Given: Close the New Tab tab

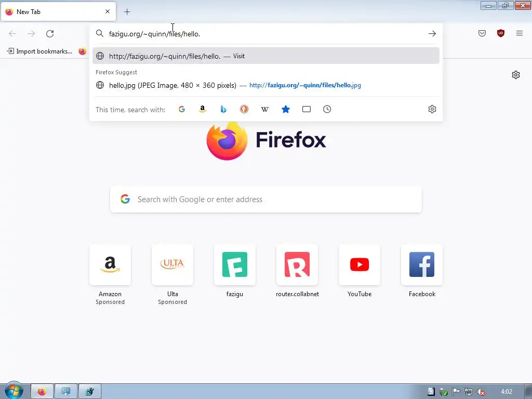Looking at the screenshot, I should [x=108, y=11].
